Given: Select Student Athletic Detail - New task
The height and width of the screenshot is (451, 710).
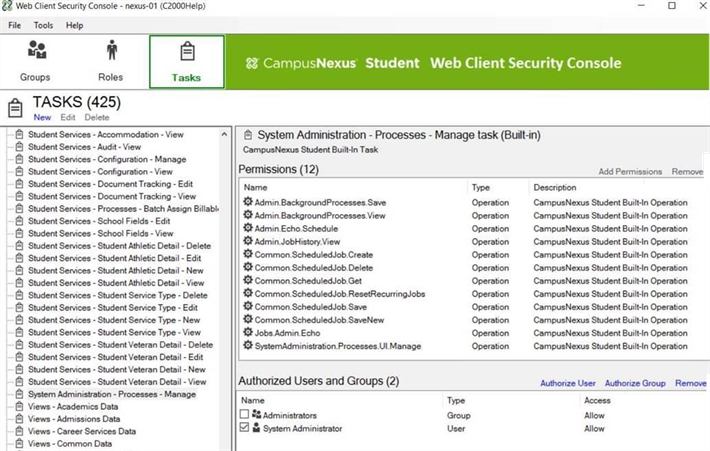Looking at the screenshot, I should [x=115, y=271].
